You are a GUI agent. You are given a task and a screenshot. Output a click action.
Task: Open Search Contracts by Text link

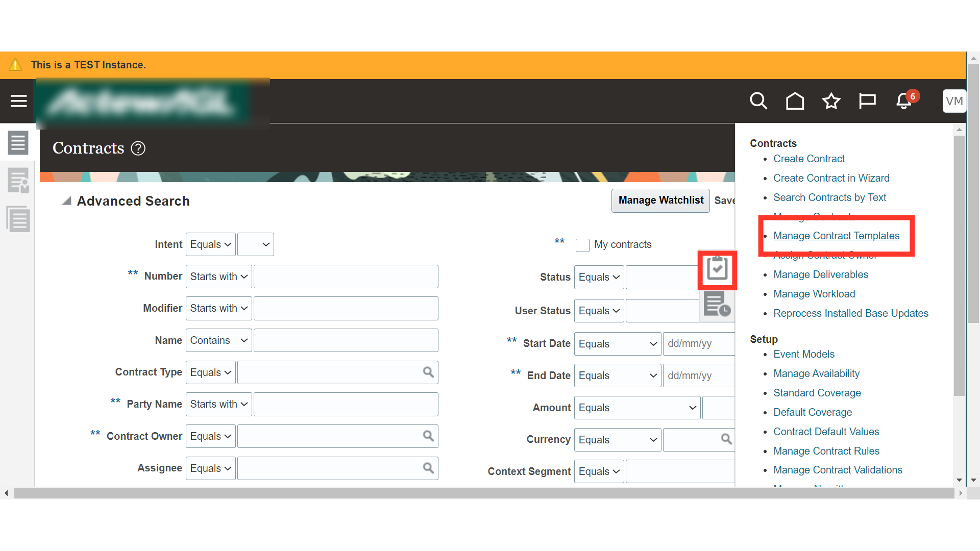pyautogui.click(x=829, y=197)
